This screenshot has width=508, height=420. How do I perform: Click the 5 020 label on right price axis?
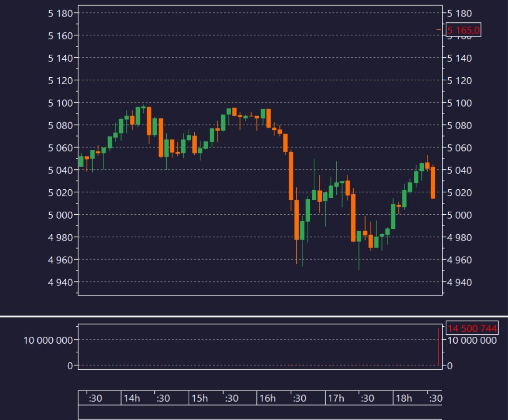[x=459, y=192]
